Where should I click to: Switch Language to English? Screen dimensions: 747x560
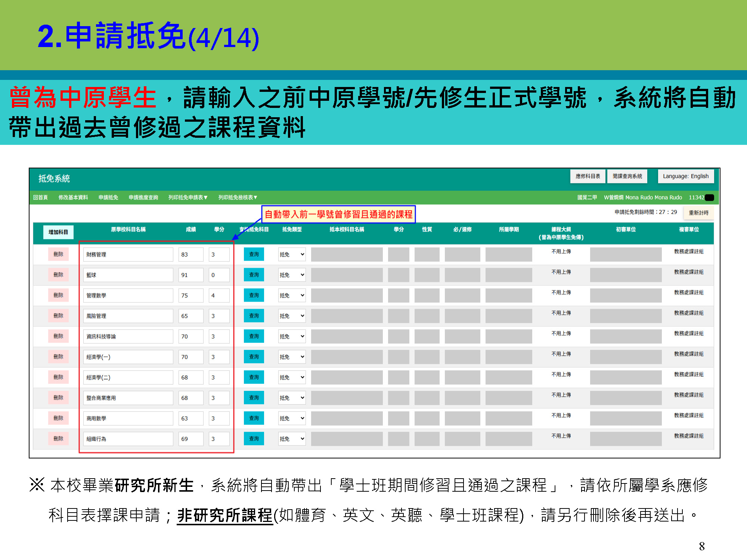[686, 176]
